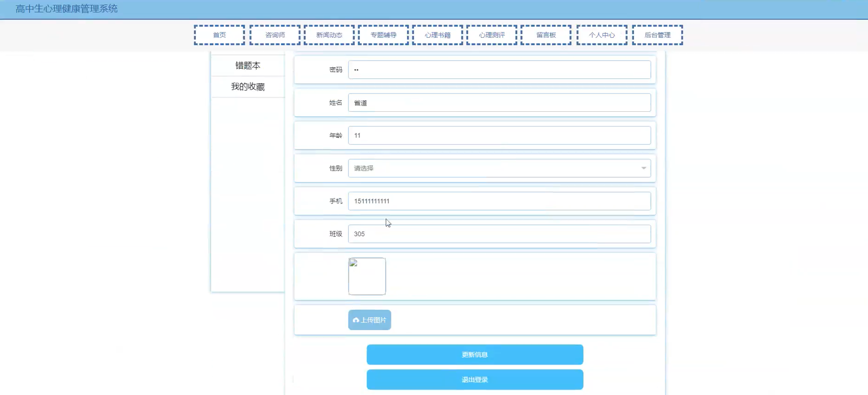Click the 密码 password field
The width and height of the screenshot is (868, 395).
(x=499, y=70)
